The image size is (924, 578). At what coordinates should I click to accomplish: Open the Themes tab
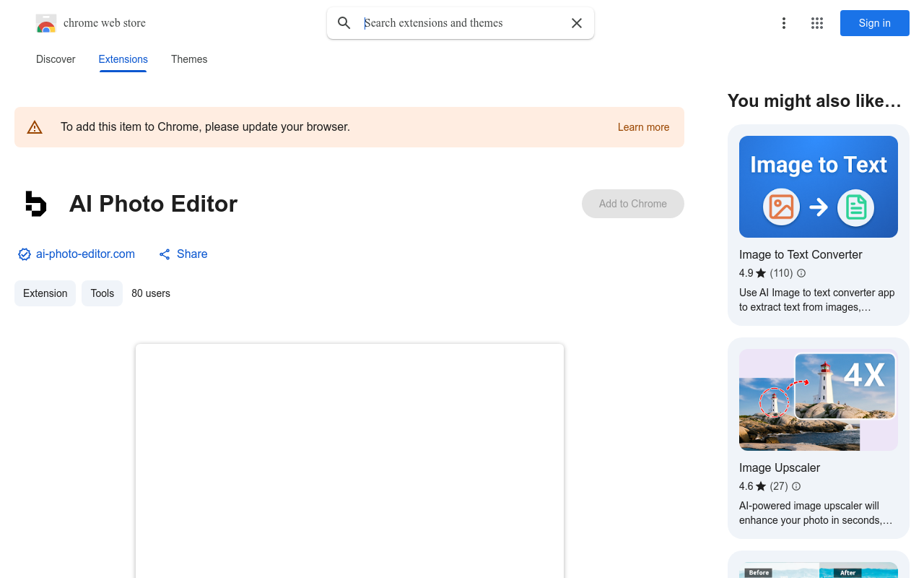point(189,59)
